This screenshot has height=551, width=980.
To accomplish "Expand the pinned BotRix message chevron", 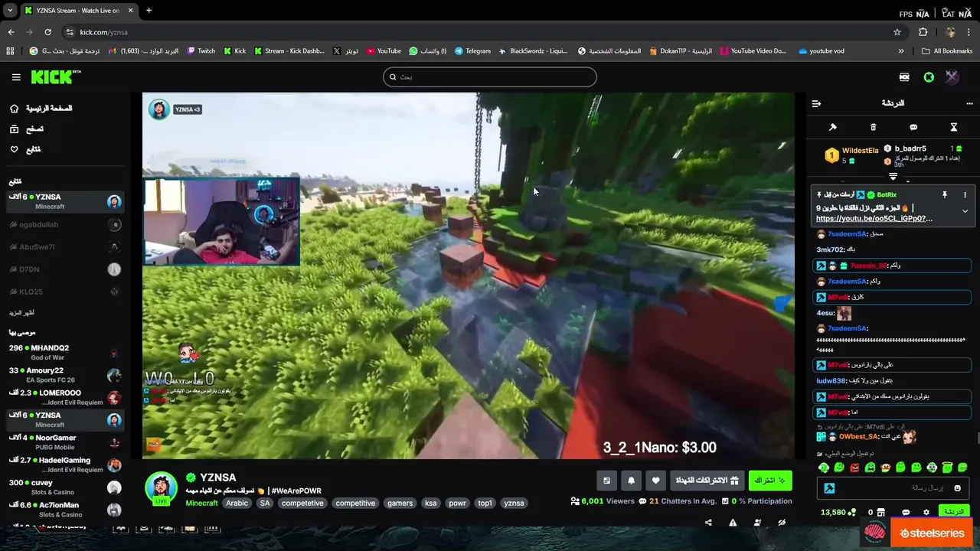I will [965, 211].
